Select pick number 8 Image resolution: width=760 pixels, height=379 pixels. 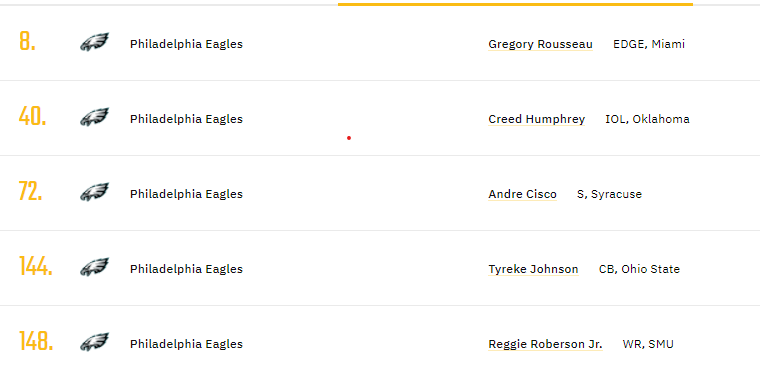(x=27, y=41)
